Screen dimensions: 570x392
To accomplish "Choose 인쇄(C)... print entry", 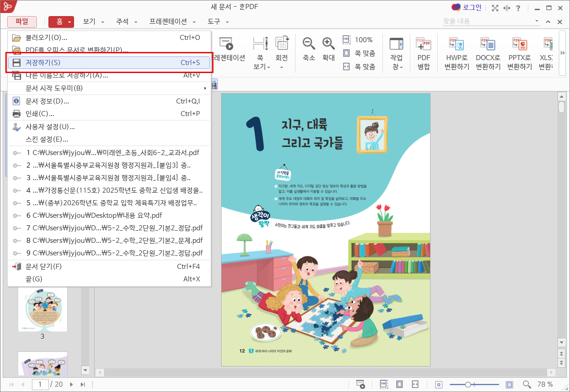I will (109, 114).
